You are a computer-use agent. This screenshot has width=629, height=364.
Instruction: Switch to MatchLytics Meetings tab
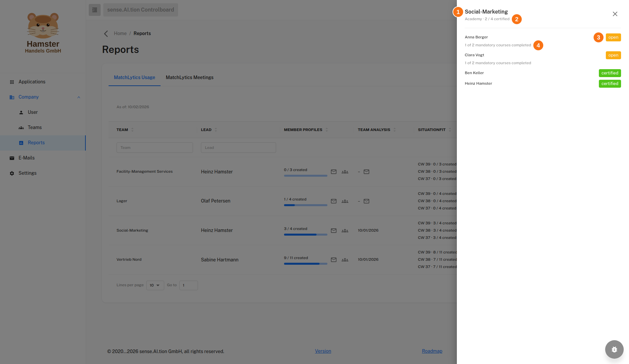190,77
